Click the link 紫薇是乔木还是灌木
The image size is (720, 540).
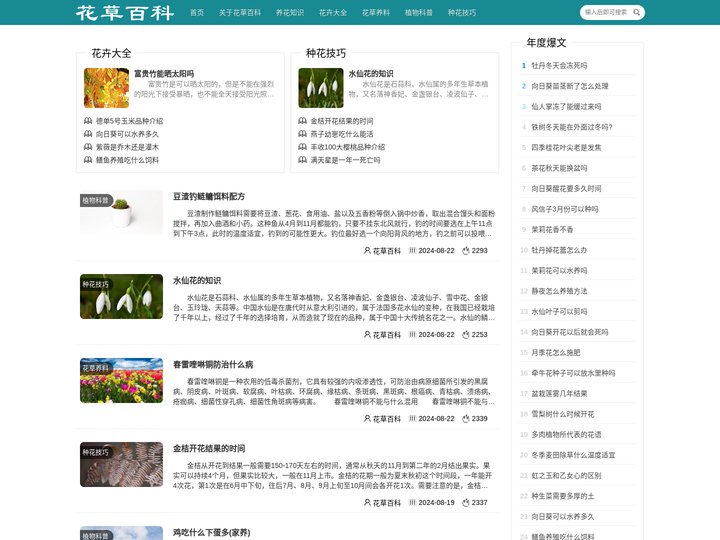127,147
